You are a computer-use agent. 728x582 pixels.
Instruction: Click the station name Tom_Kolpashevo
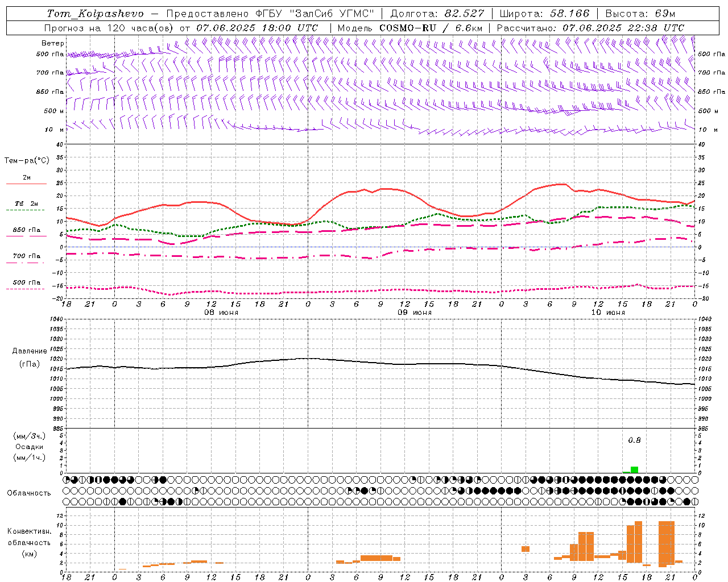tap(95, 14)
